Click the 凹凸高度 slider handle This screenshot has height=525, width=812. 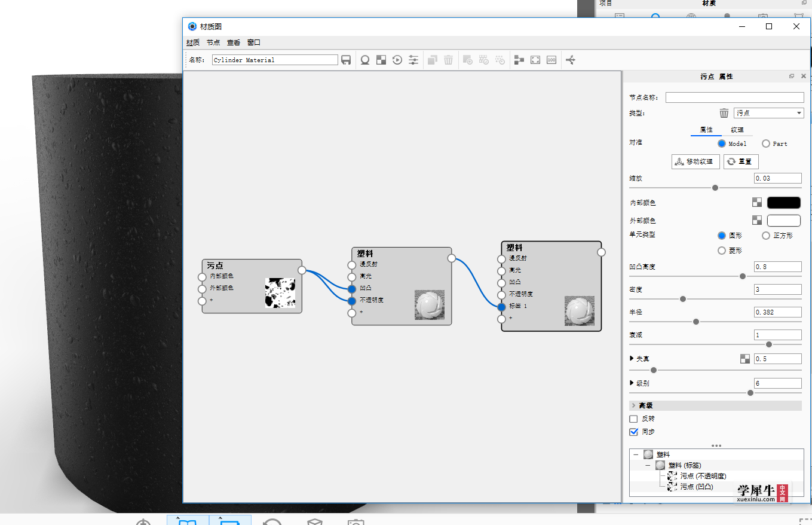(743, 276)
